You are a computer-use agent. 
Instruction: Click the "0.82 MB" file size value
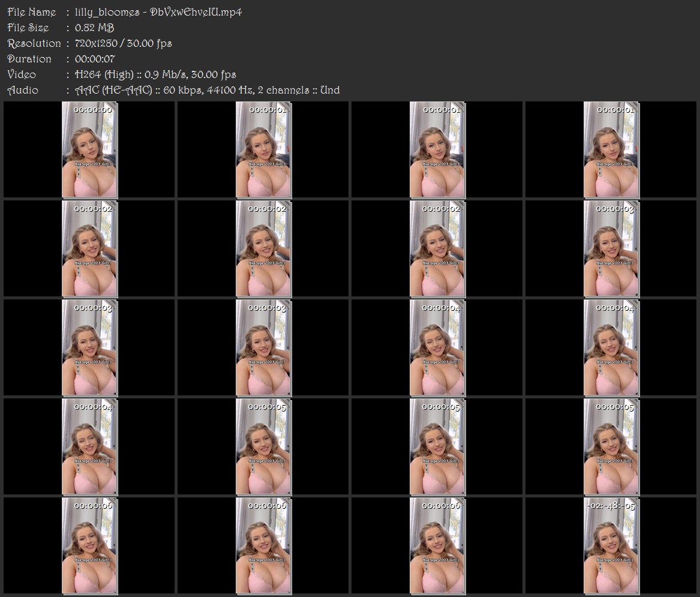(x=95, y=28)
